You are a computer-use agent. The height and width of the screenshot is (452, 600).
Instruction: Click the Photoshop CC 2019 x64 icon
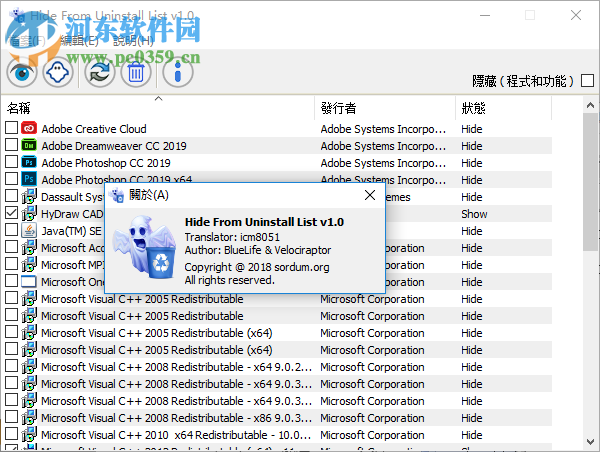point(29,179)
